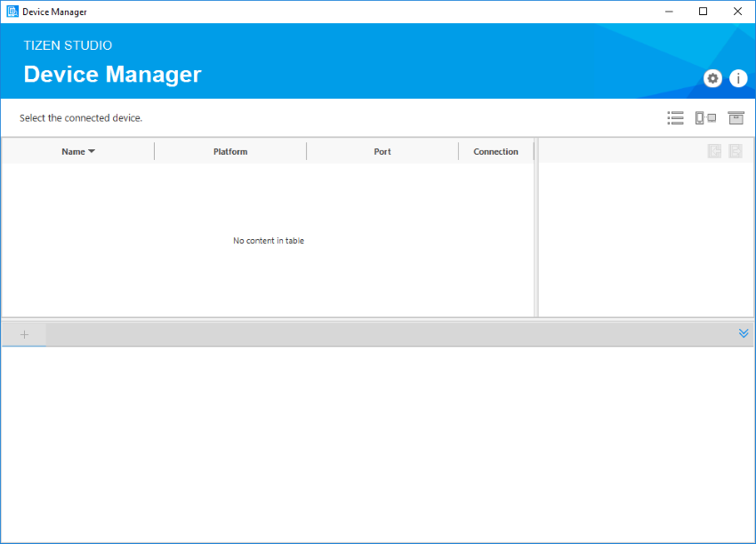Click the information icon in the header

click(x=738, y=78)
